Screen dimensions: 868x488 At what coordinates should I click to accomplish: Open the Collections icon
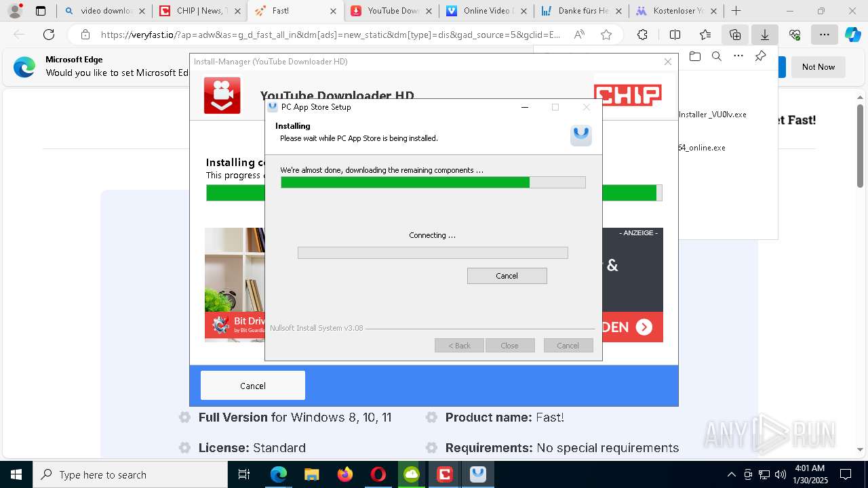tap(735, 35)
